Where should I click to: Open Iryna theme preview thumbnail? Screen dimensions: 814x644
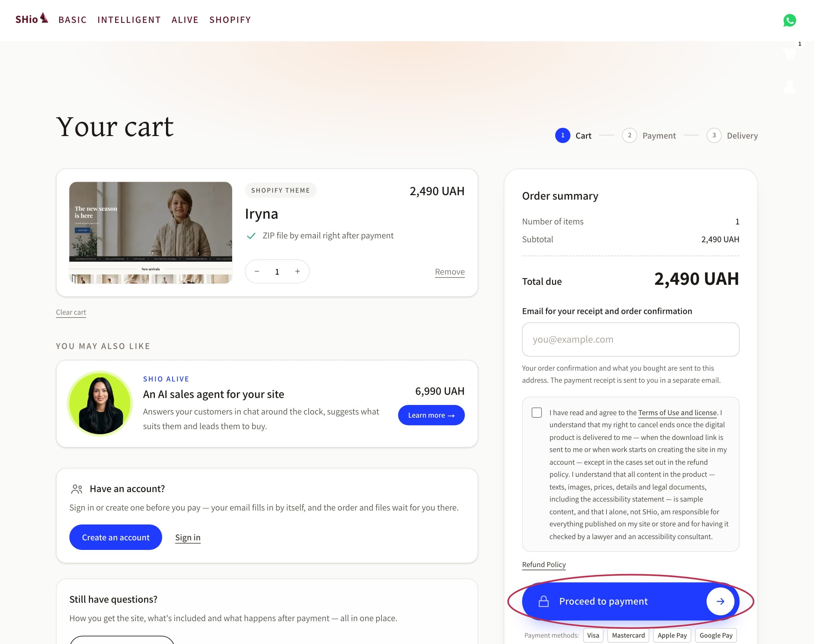[150, 233]
